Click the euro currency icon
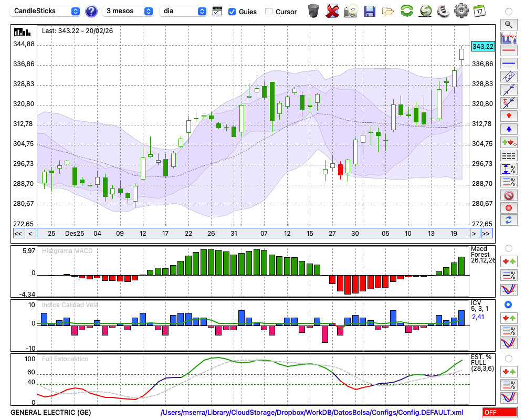525x420 pixels. (x=443, y=10)
